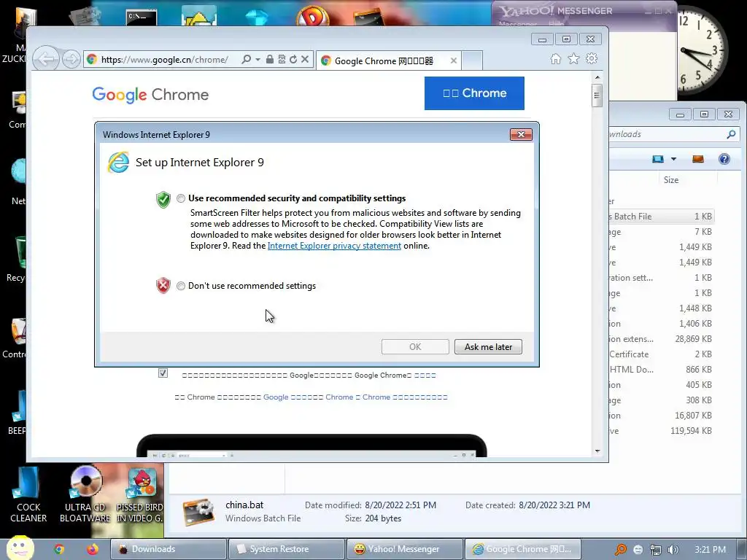747x560 pixels.
Task: Toggle the preview pane icon in Downloads
Action: tap(698, 159)
